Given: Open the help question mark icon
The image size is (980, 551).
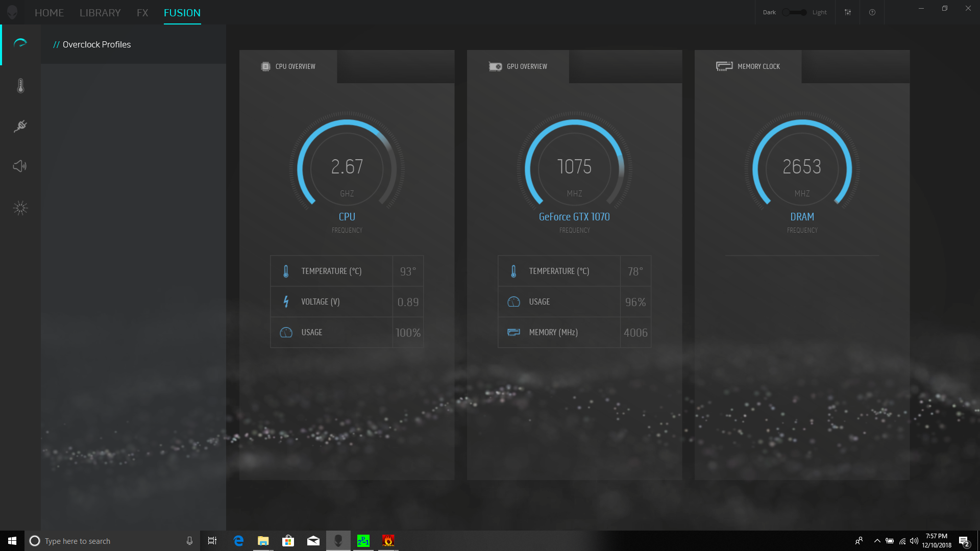Looking at the screenshot, I should [x=872, y=12].
